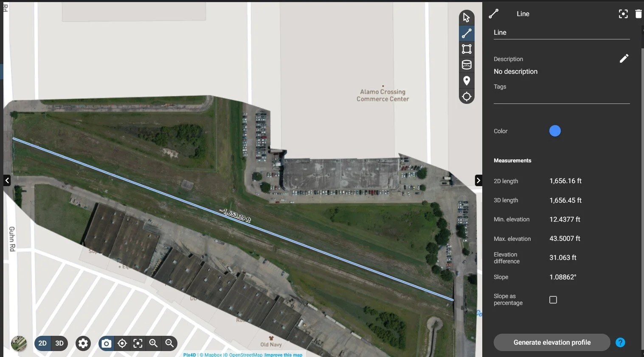Add a new location Marker

click(x=467, y=81)
